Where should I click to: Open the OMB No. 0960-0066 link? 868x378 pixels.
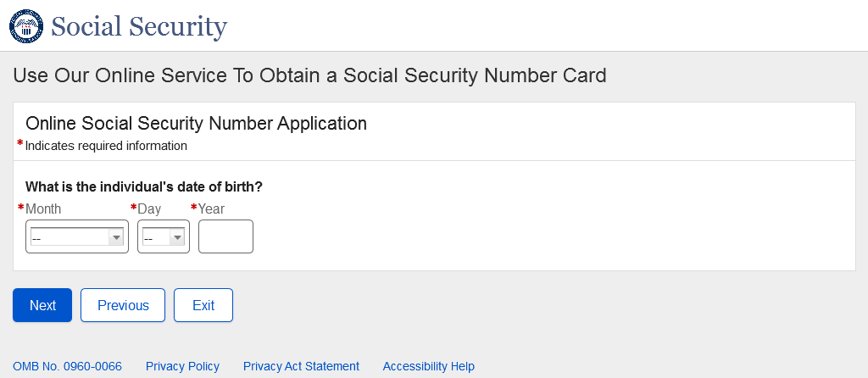(67, 366)
